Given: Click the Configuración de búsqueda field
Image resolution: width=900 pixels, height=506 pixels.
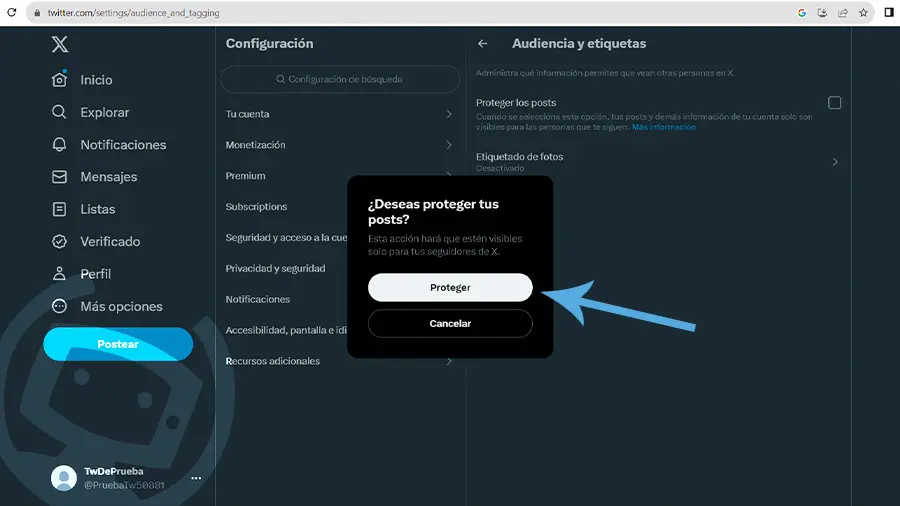Looking at the screenshot, I should [340, 79].
